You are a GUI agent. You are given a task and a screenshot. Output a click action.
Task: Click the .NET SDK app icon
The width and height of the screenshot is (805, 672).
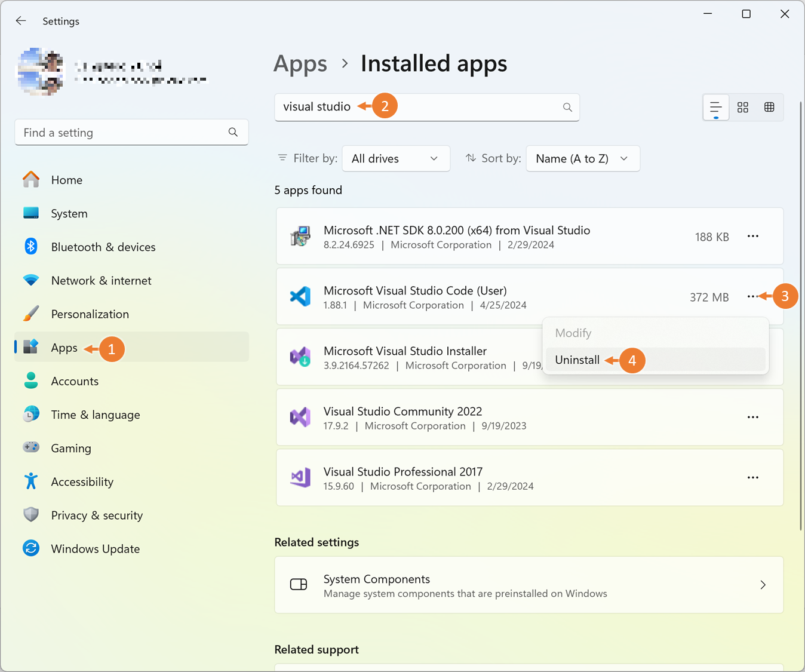(300, 236)
